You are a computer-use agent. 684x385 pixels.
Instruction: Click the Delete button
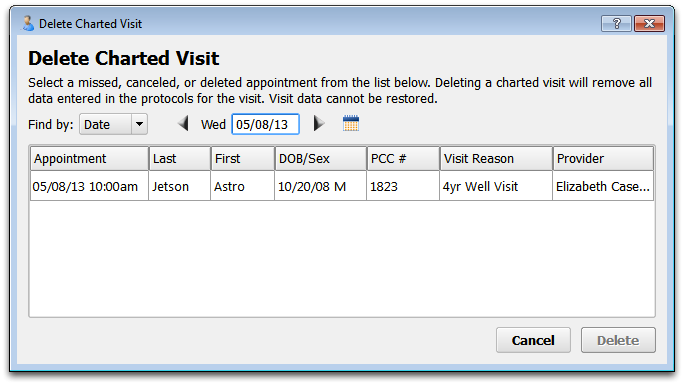618,340
